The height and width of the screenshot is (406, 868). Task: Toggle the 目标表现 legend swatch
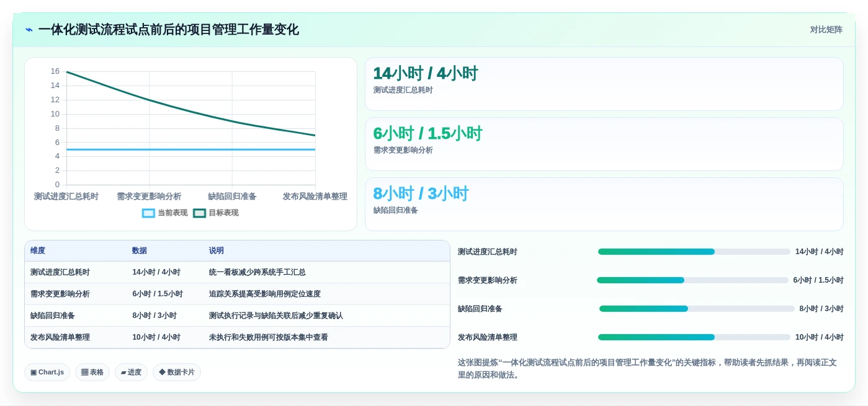[199, 213]
